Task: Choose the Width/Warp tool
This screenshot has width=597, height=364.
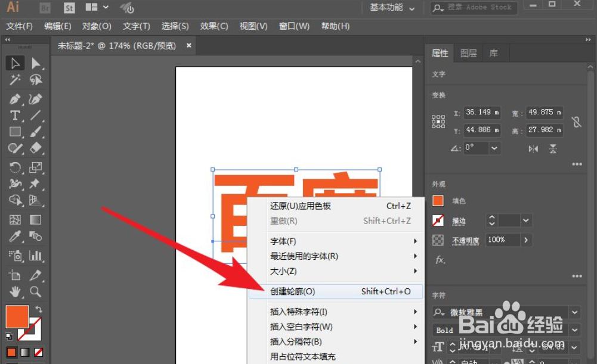Action: point(16,183)
